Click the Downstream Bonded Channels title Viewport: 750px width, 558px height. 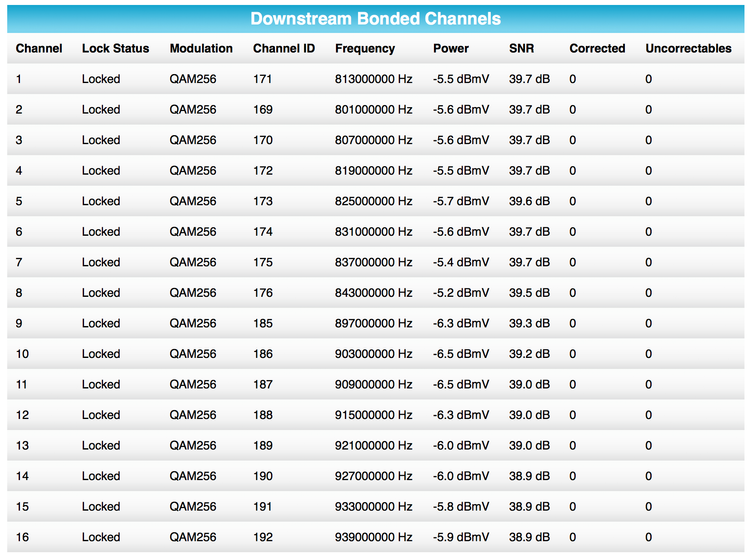click(x=375, y=19)
